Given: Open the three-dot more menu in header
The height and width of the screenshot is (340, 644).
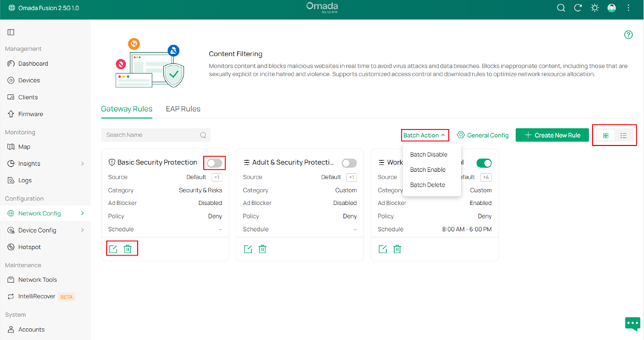Looking at the screenshot, I should pyautogui.click(x=628, y=8).
